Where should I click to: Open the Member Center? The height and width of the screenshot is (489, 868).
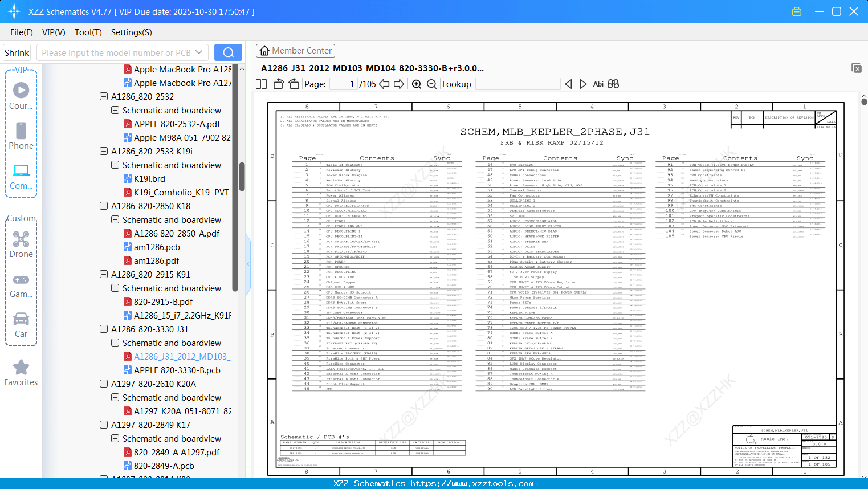click(295, 51)
